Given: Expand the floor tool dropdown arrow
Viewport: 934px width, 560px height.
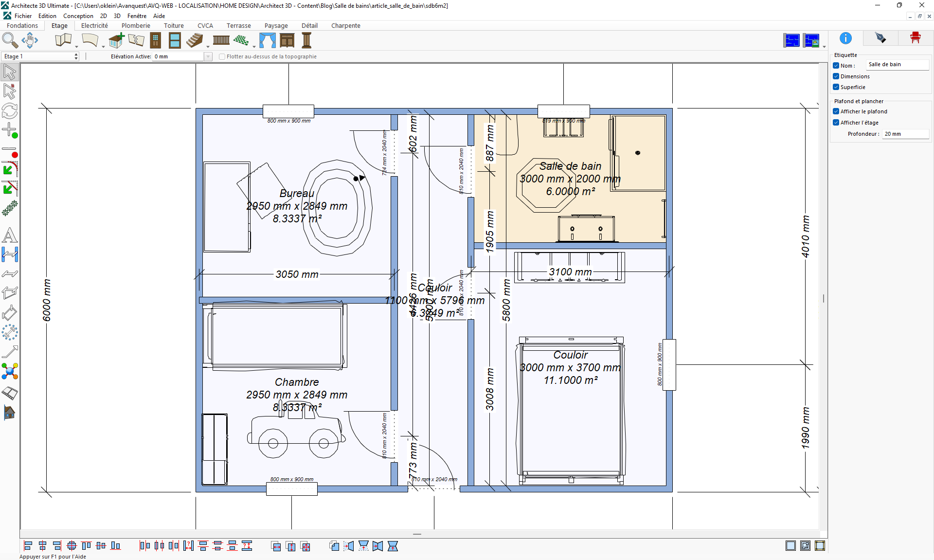Looking at the screenshot, I should coord(254,47).
